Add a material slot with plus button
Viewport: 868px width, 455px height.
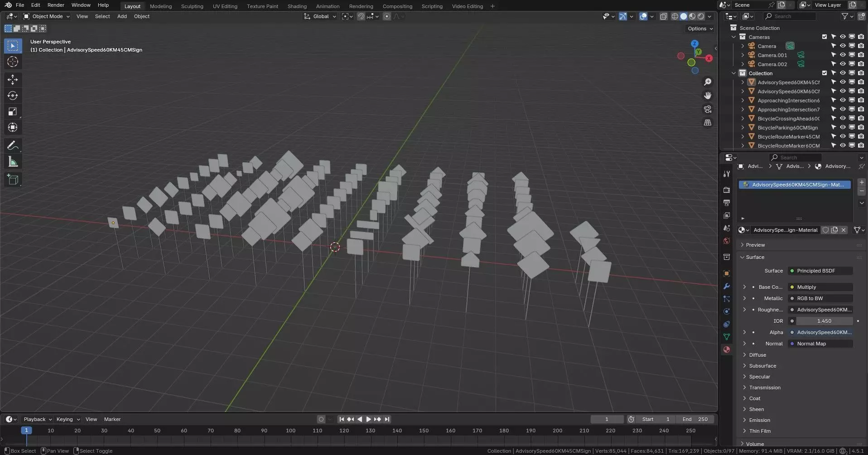(x=862, y=182)
